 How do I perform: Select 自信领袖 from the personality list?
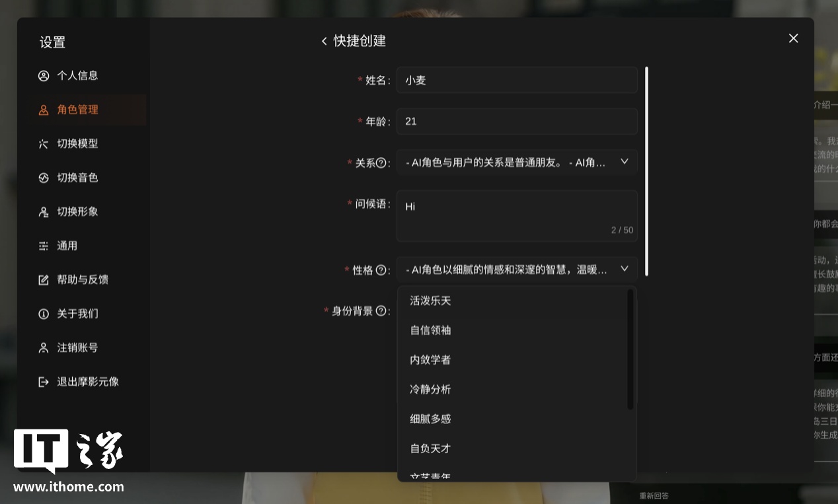pyautogui.click(x=429, y=330)
